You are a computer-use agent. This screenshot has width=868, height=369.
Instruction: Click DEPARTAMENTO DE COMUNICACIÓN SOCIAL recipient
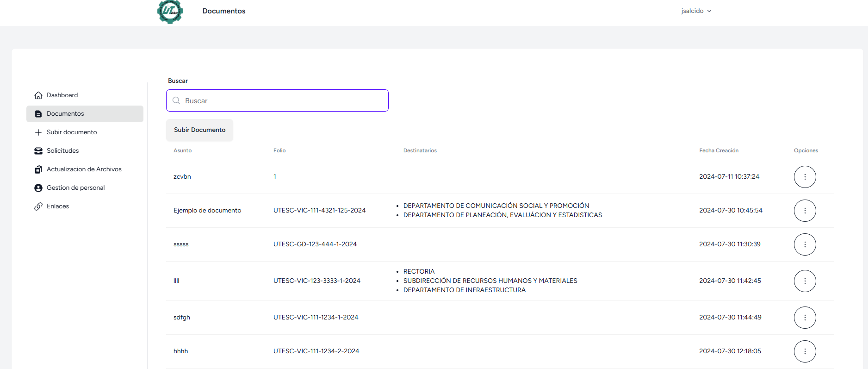pos(496,206)
